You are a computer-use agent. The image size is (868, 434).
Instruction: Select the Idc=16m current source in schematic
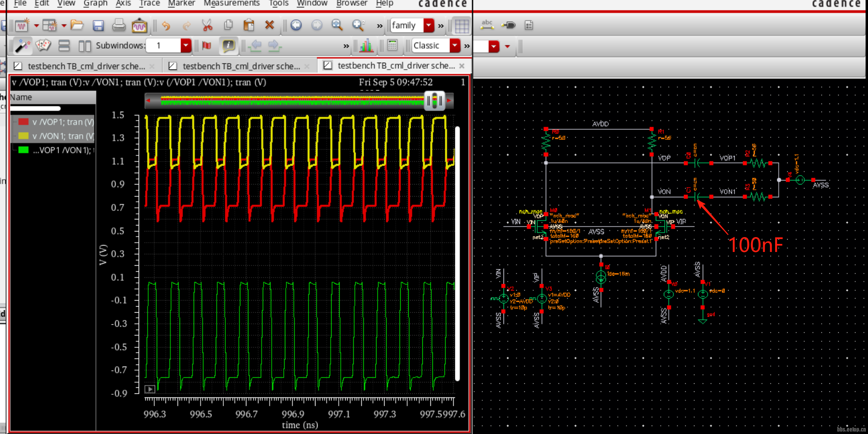(x=601, y=276)
